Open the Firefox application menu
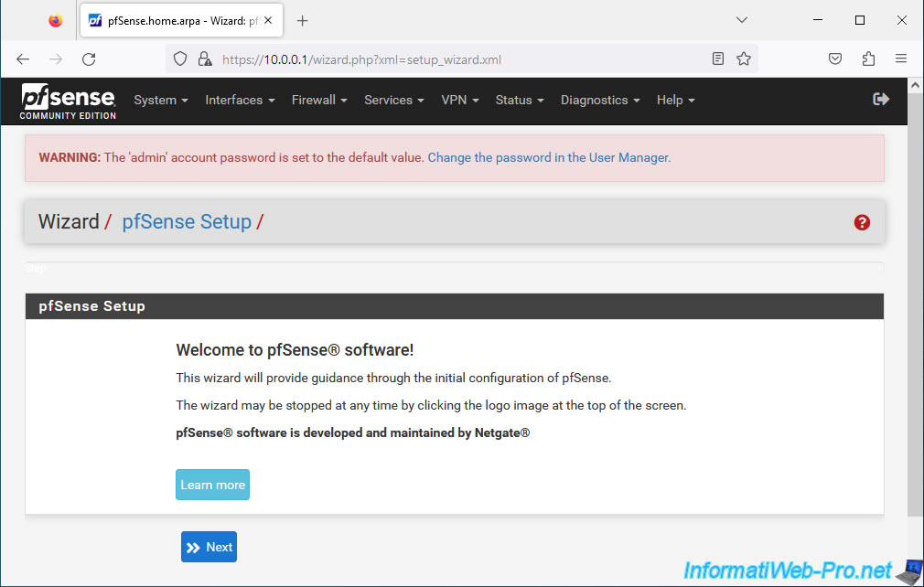The height and width of the screenshot is (587, 924). click(901, 59)
